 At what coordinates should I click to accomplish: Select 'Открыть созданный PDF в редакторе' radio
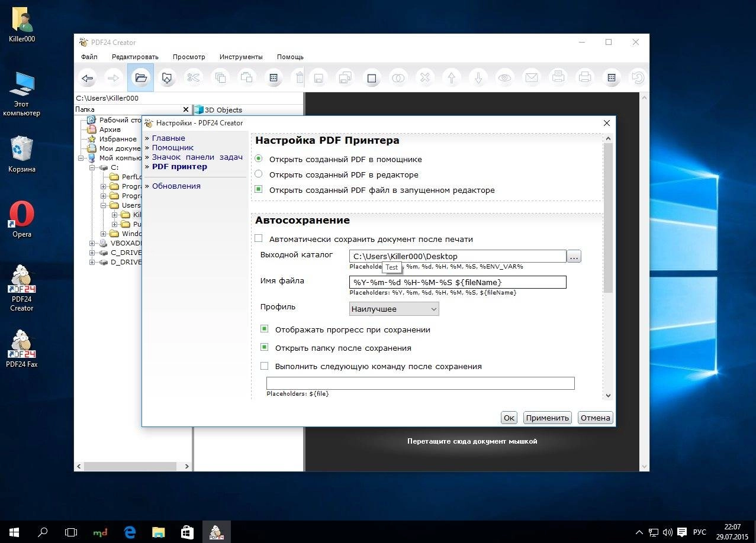pos(258,174)
